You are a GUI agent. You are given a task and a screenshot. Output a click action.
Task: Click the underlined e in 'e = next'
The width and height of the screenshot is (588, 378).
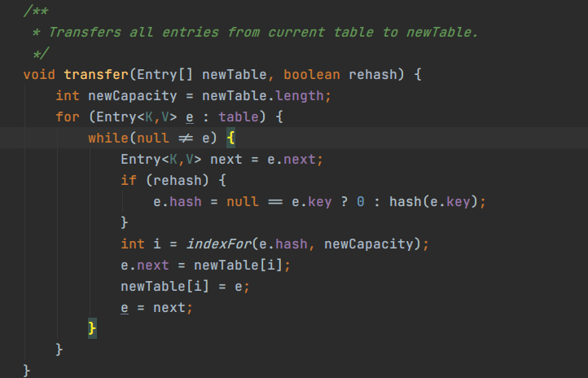click(125, 307)
